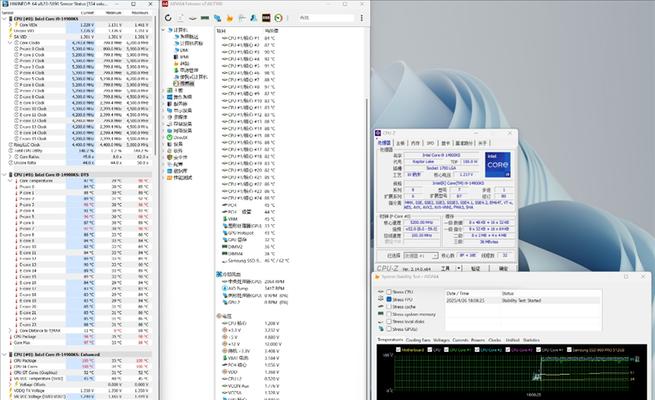This screenshot has width=655, height=400.
Task: Collapse Core Temperatures group in HWiNFO
Action: click(10, 181)
